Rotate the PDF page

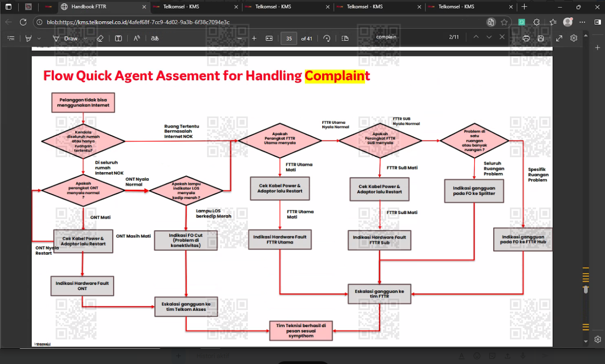point(327,38)
